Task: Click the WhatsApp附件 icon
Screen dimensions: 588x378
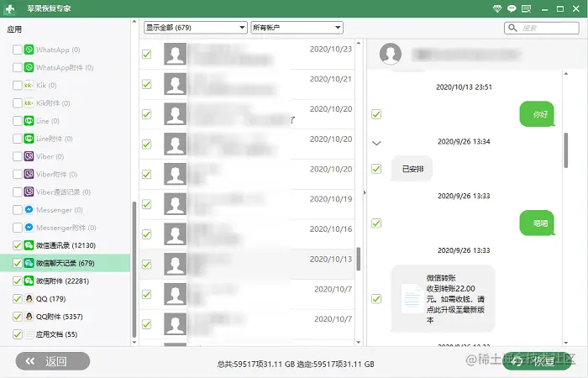Action: [29, 67]
